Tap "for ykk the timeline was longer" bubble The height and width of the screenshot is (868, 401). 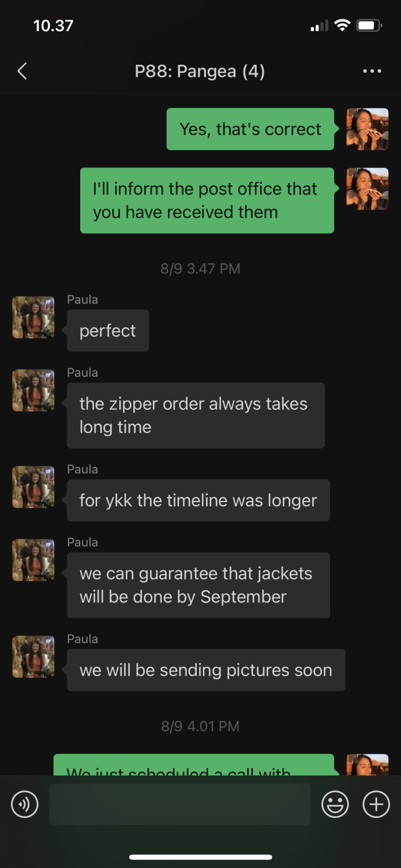198,500
